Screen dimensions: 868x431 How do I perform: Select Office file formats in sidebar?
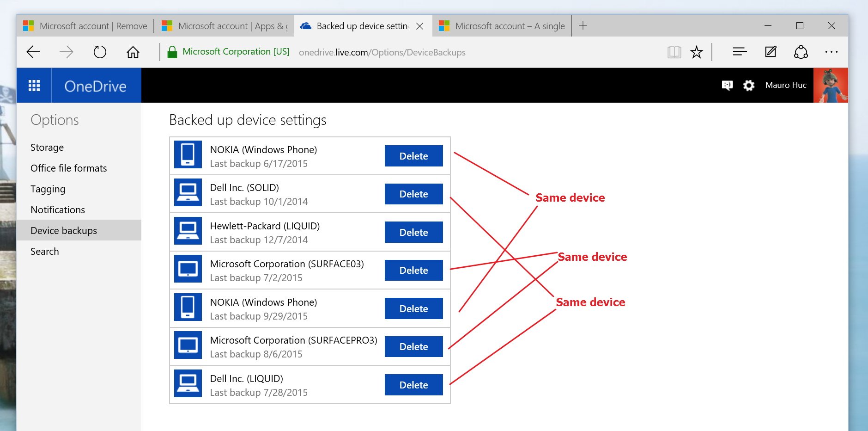click(x=68, y=168)
